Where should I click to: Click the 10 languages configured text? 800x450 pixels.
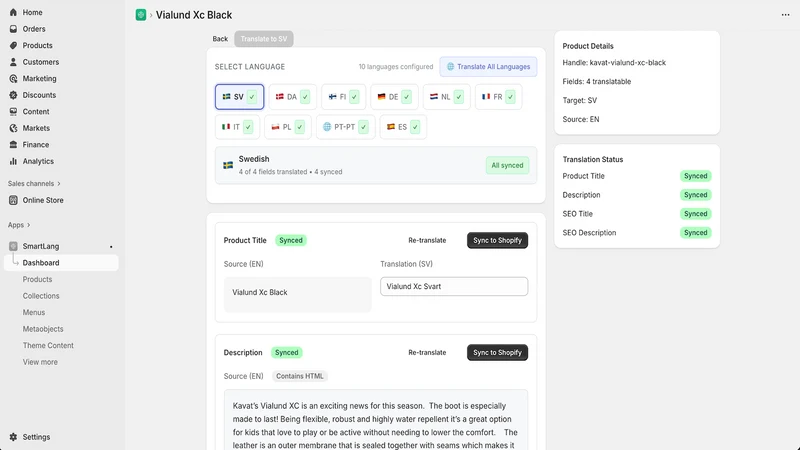coord(396,67)
